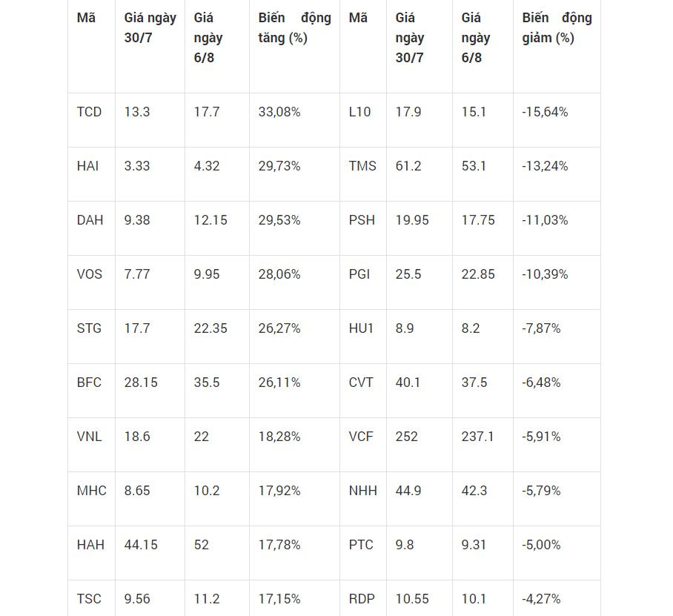Click the STG 26,27% value
The height and width of the screenshot is (616, 673).
pos(279,328)
